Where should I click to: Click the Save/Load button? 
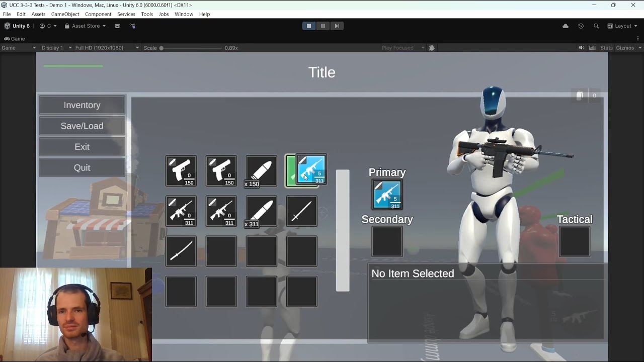[x=82, y=126]
